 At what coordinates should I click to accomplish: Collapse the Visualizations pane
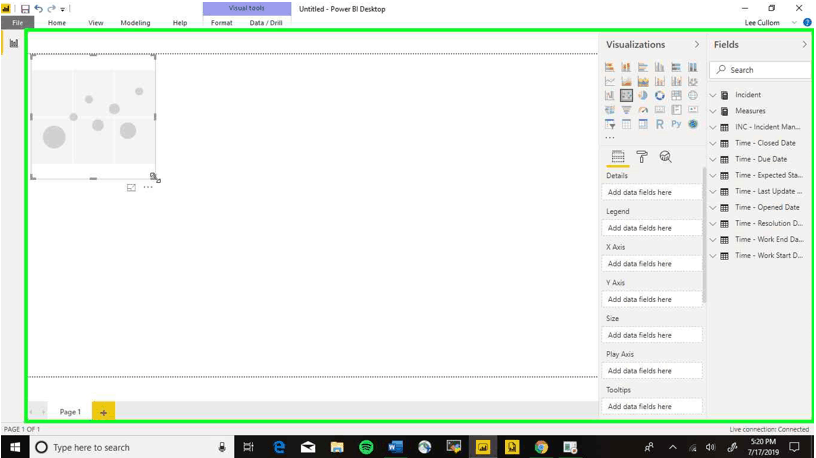pyautogui.click(x=697, y=45)
